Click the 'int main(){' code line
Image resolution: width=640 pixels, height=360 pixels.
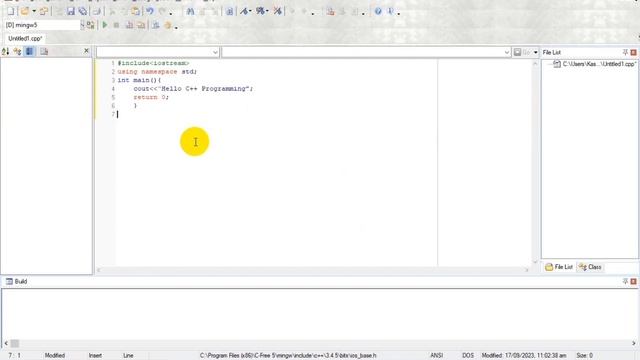coord(139,80)
